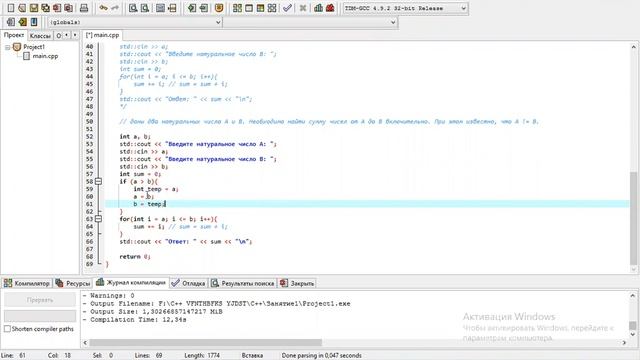Open the Отладка bottom tab
The width and height of the screenshot is (640, 360).
click(189, 283)
